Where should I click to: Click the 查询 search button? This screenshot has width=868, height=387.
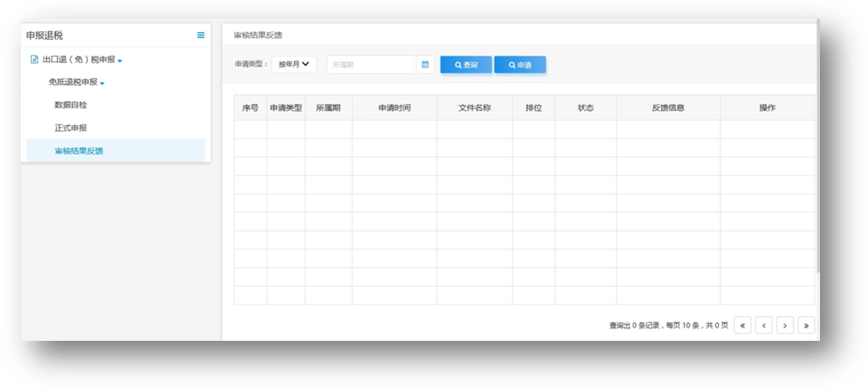466,65
